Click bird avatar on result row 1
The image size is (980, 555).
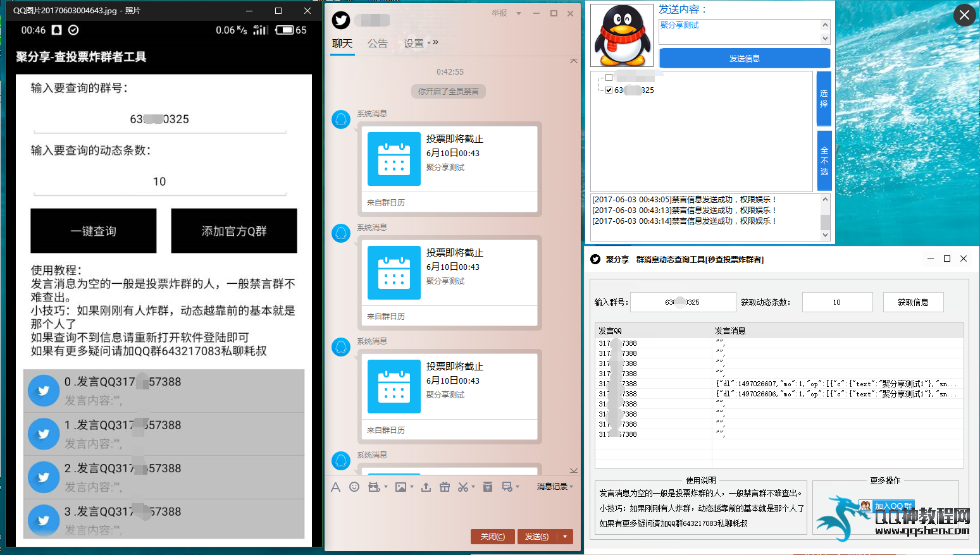point(44,434)
